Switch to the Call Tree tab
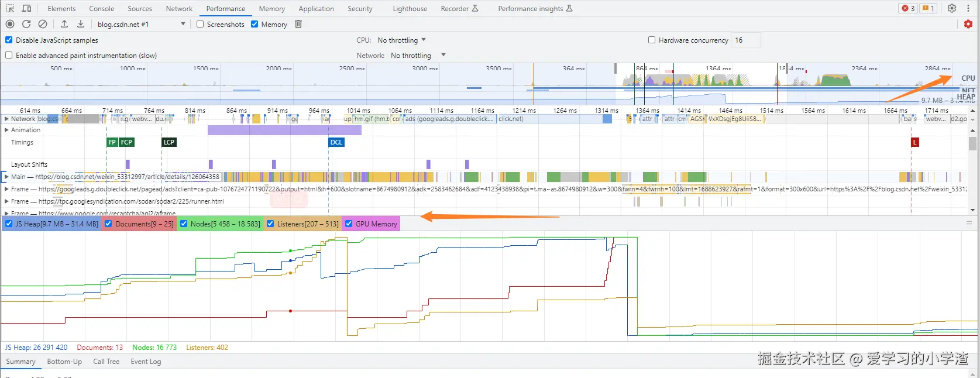This screenshot has width=980, height=378. [106, 362]
